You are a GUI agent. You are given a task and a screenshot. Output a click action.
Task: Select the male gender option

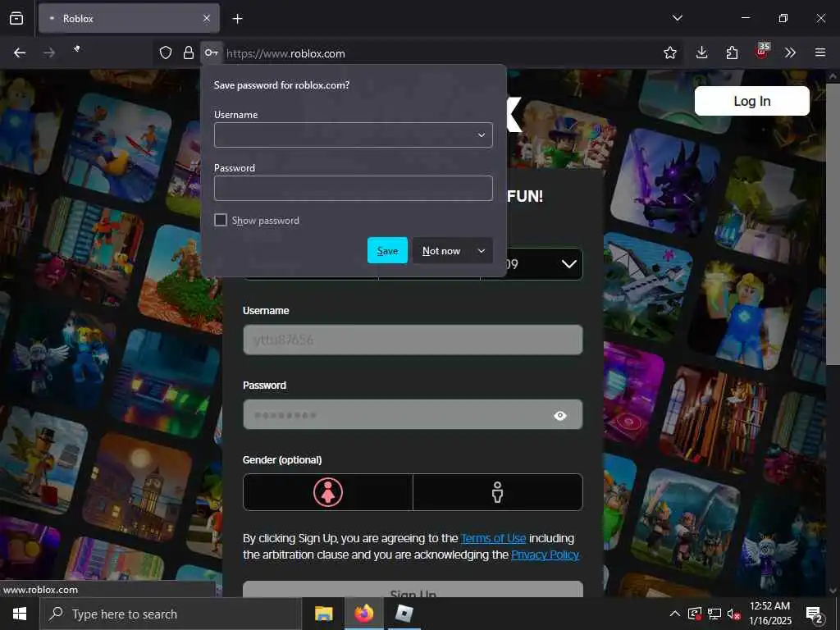[x=498, y=492]
